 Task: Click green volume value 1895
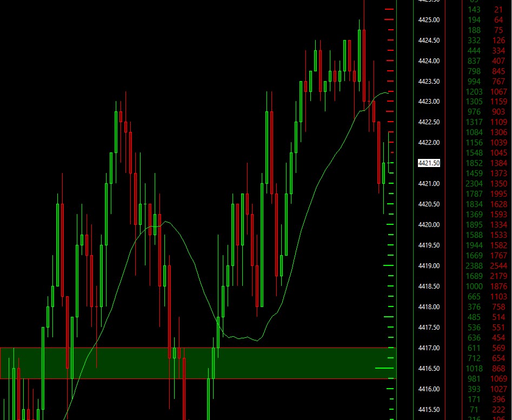(x=474, y=225)
